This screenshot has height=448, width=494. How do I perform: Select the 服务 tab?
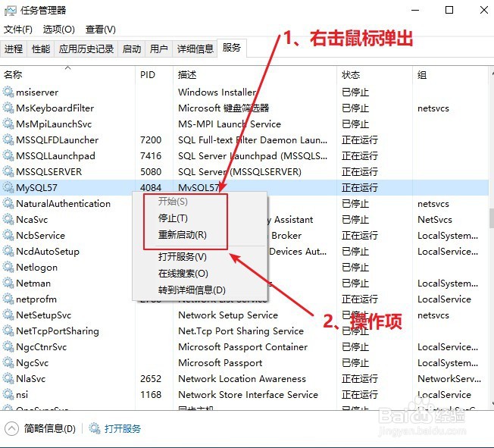pyautogui.click(x=232, y=48)
